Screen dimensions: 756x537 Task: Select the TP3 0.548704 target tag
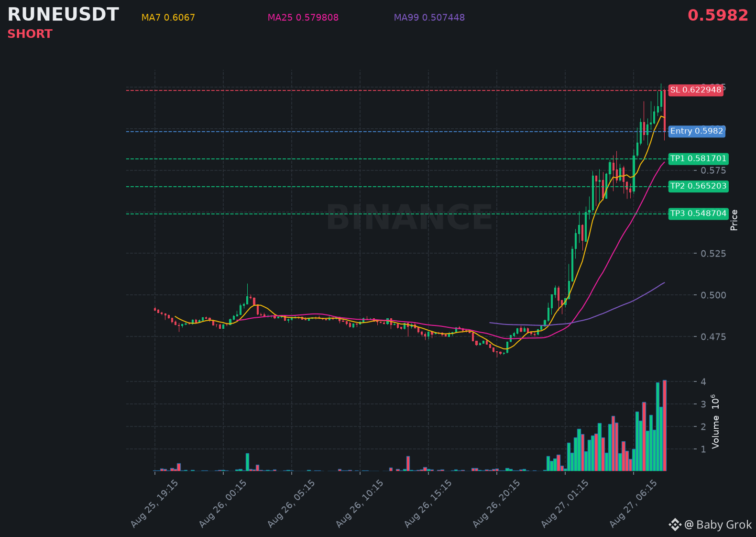[x=698, y=213]
